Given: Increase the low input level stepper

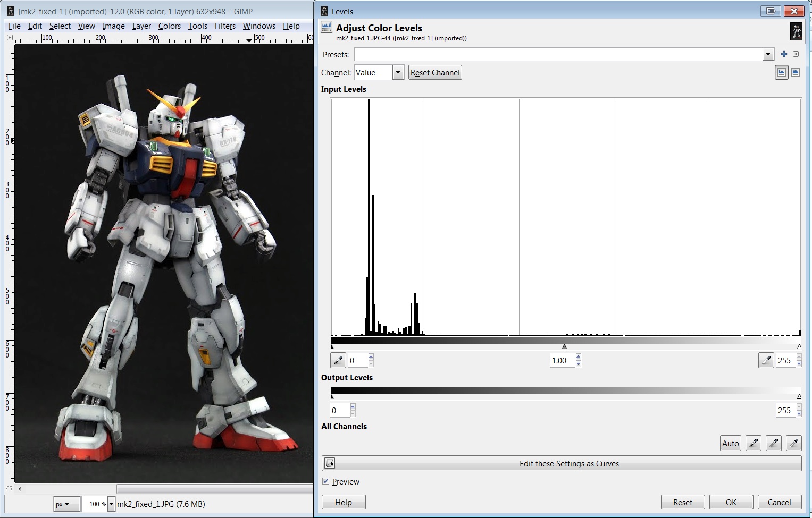Looking at the screenshot, I should tap(371, 357).
